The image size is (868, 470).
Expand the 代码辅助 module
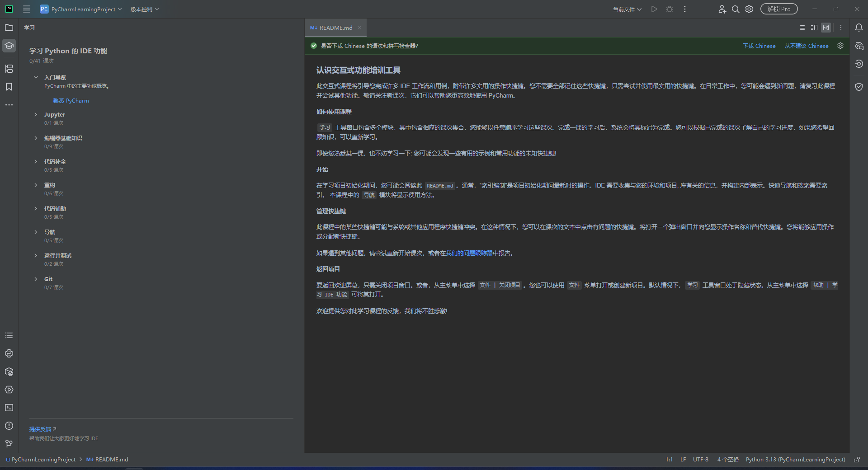coord(36,208)
